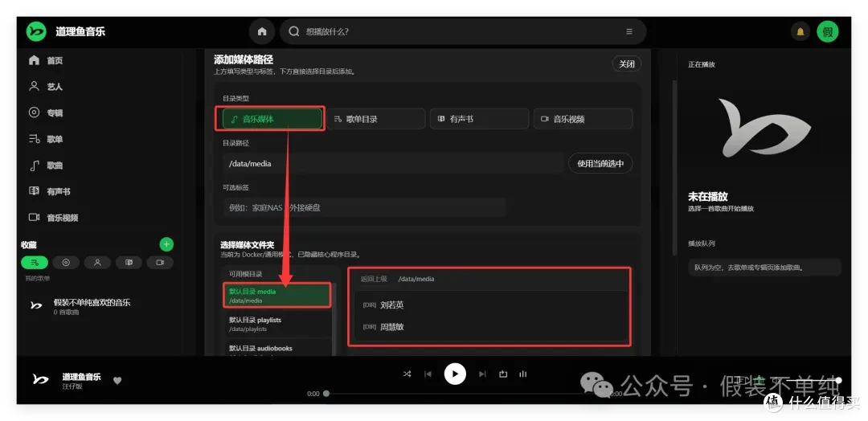Open the home button beside search
Screen dimensions: 868x421
coord(262,31)
